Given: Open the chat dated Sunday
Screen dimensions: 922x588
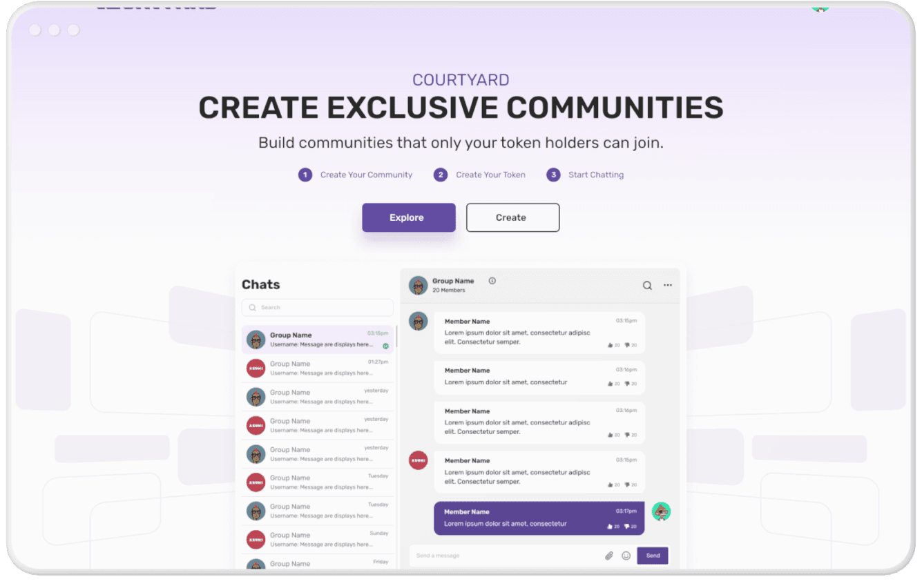Looking at the screenshot, I should [318, 539].
